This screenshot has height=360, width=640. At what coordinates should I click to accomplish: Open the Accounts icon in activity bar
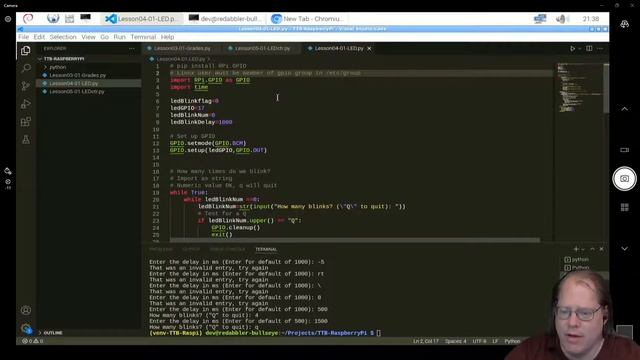26,310
